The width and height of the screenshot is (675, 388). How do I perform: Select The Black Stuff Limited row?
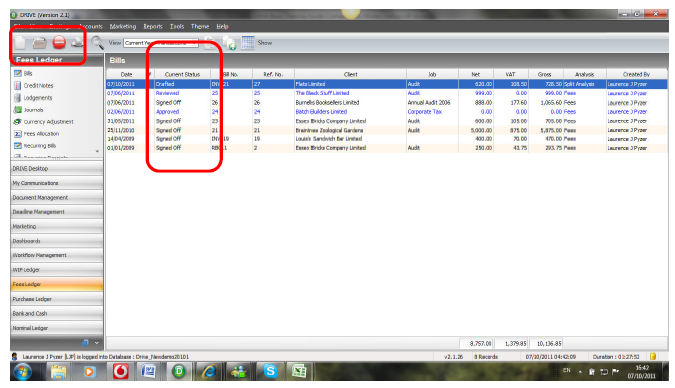[387, 93]
